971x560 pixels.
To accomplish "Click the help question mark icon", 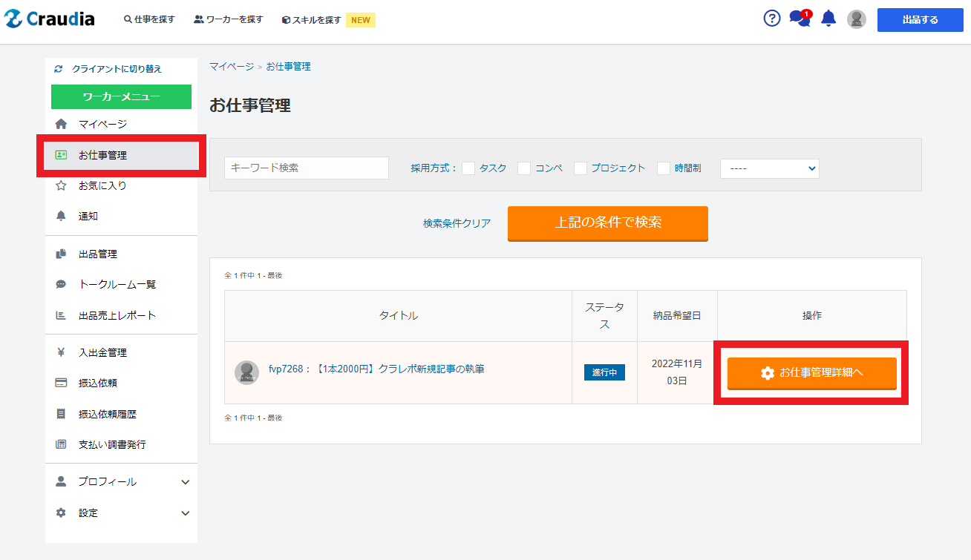I will pyautogui.click(x=772, y=19).
